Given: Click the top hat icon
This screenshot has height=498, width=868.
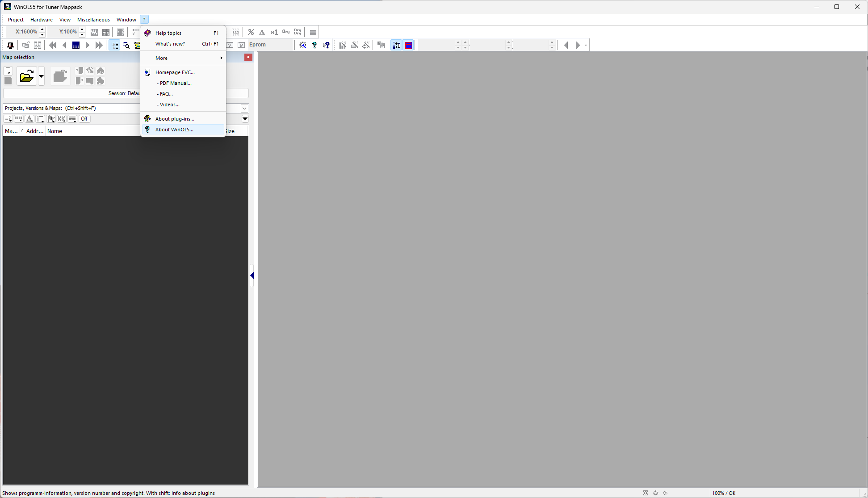Looking at the screenshot, I should pos(10,45).
